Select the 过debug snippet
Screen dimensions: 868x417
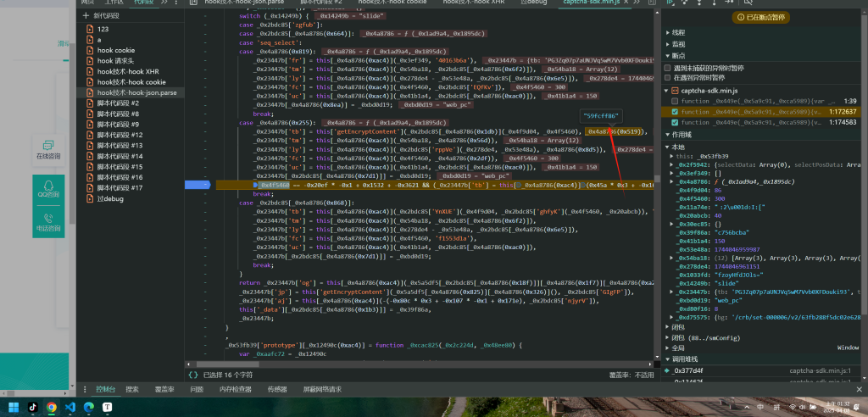(x=108, y=198)
